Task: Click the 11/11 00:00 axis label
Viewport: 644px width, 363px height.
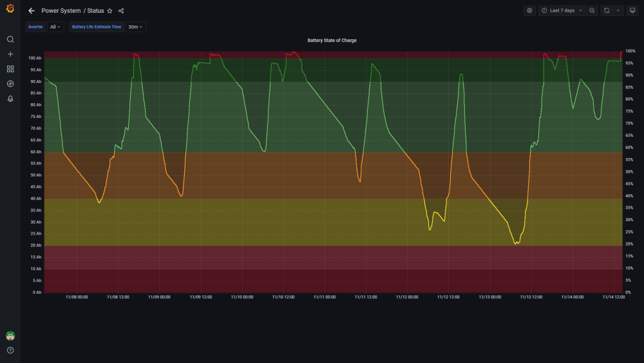Action: [325, 297]
